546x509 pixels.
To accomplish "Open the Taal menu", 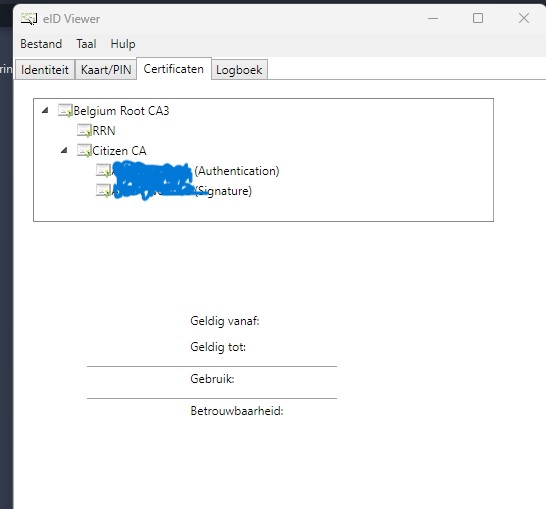I will (x=86, y=44).
